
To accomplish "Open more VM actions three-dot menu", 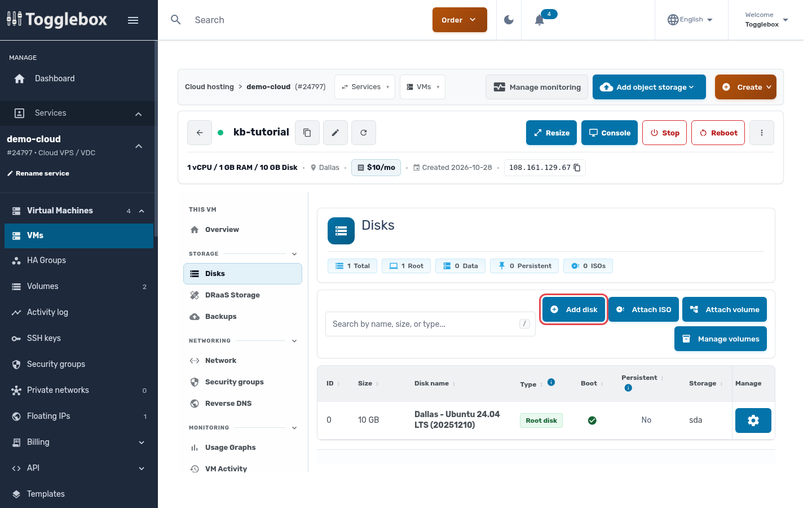I will (762, 133).
